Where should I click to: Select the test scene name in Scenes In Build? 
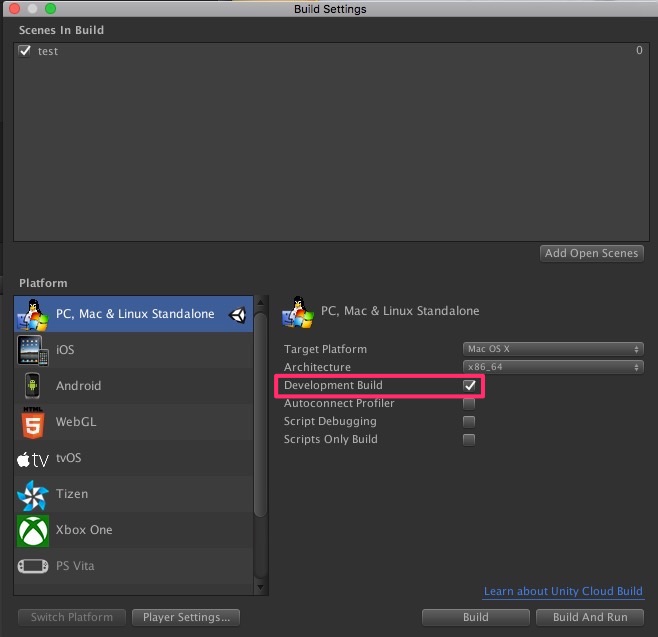coord(48,51)
